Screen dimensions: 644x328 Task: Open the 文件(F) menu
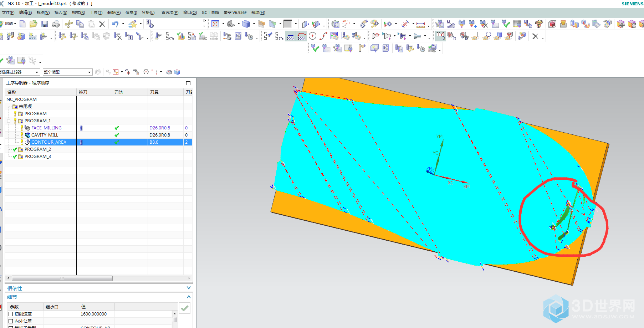[x=8, y=12]
